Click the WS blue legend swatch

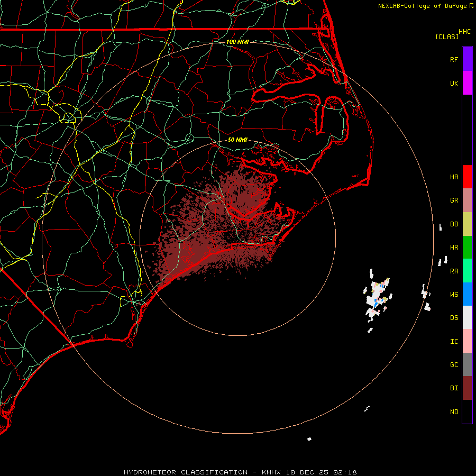[x=467, y=294]
